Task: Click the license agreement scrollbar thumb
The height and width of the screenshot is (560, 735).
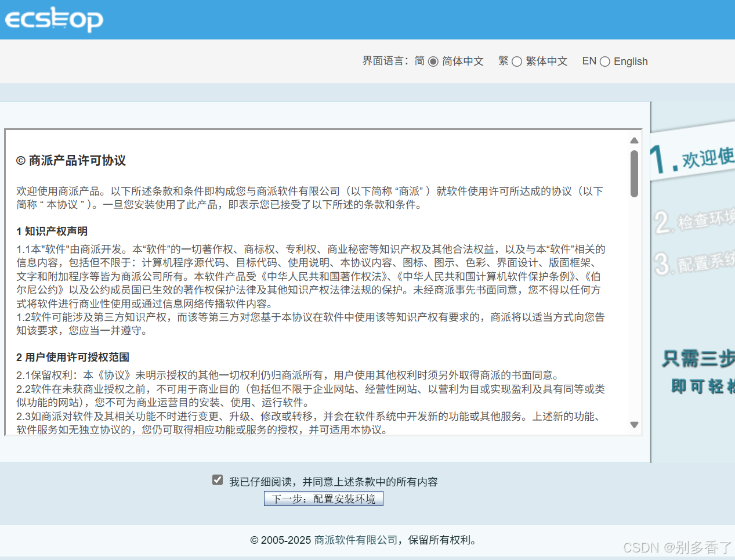Action: point(634,174)
